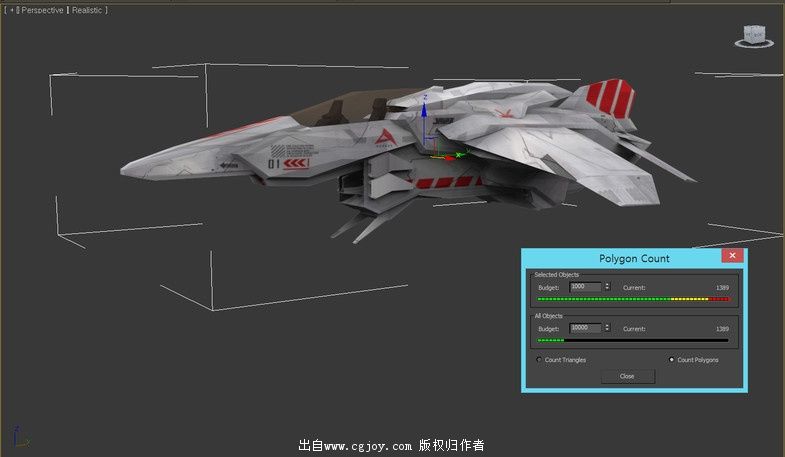Click the world axis tripod icon

pyautogui.click(x=20, y=438)
